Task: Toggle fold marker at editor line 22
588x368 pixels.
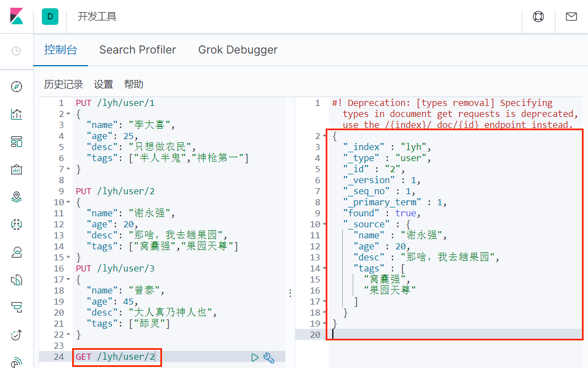Action: (x=68, y=334)
